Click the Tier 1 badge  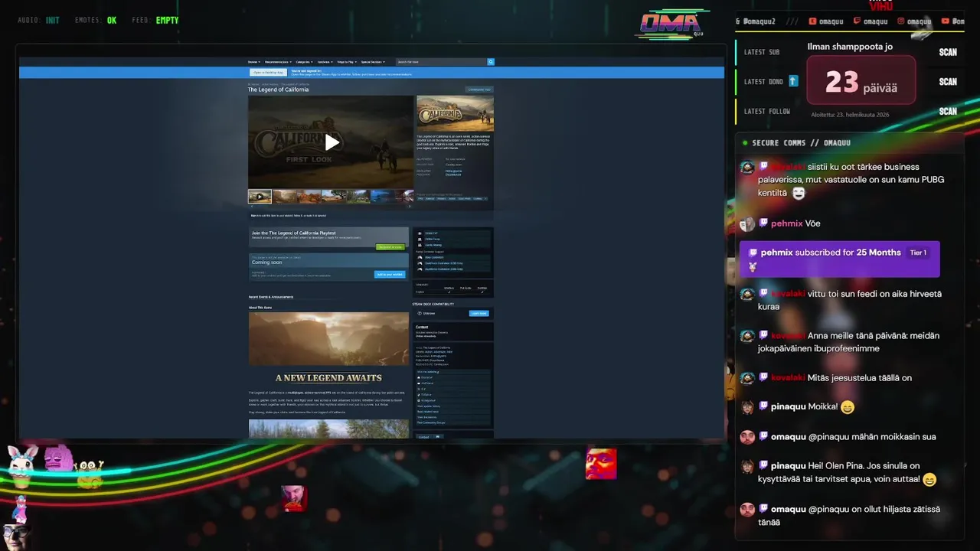coord(918,253)
